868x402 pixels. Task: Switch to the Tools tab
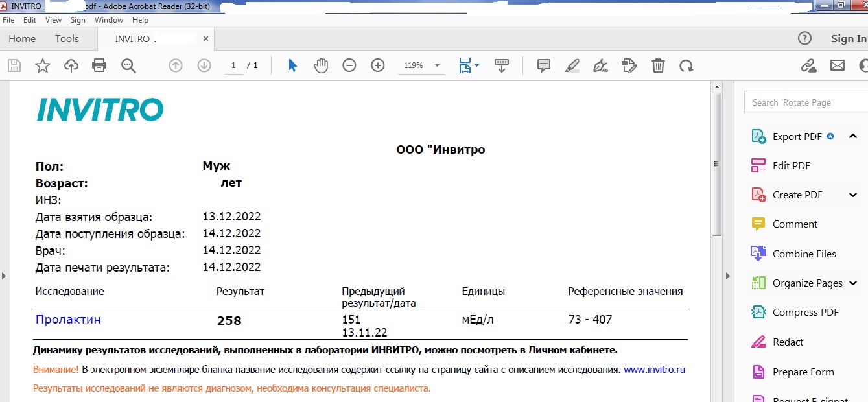[x=67, y=39]
